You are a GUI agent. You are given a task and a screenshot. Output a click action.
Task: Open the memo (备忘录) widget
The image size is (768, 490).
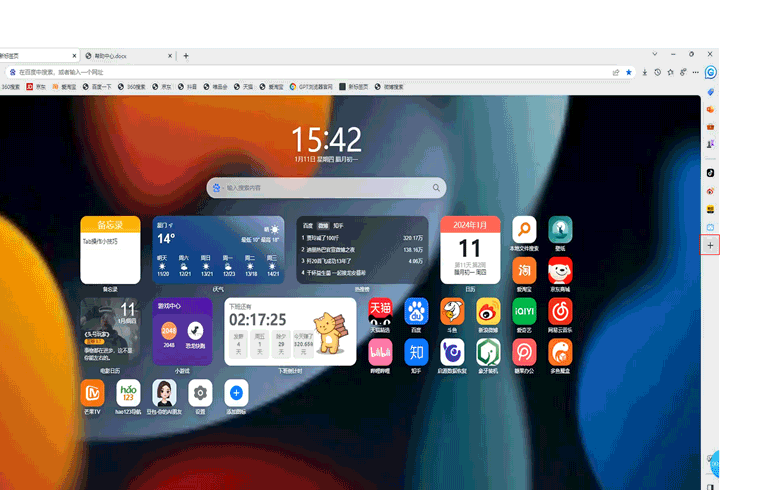click(x=110, y=250)
